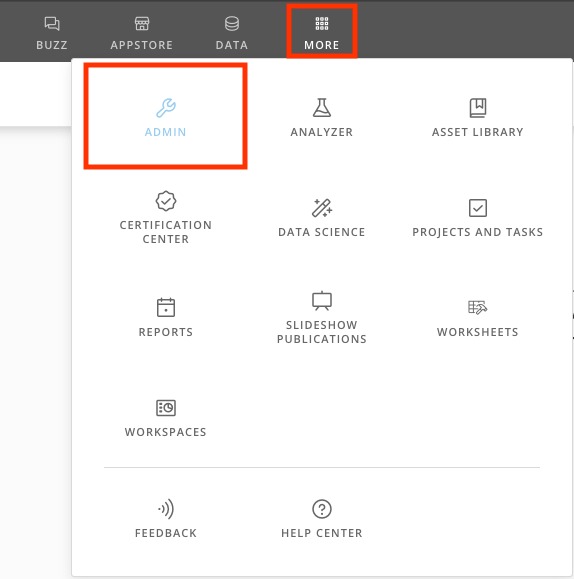Open the Buzz chat icon
Screen dimensions: 574x579
(52, 24)
